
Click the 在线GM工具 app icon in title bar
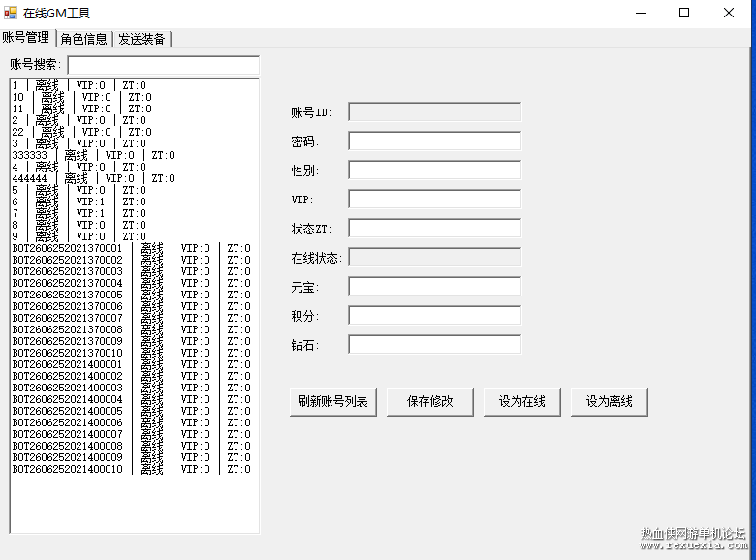click(10, 13)
